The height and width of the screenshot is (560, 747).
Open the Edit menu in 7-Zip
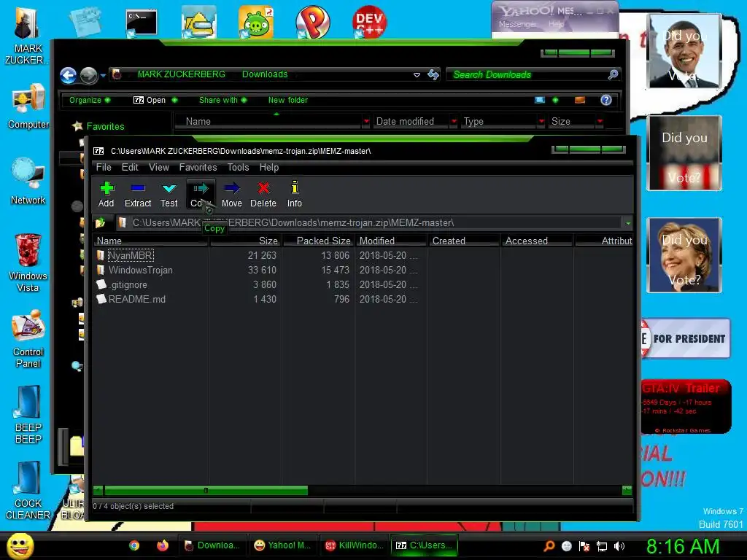130,167
